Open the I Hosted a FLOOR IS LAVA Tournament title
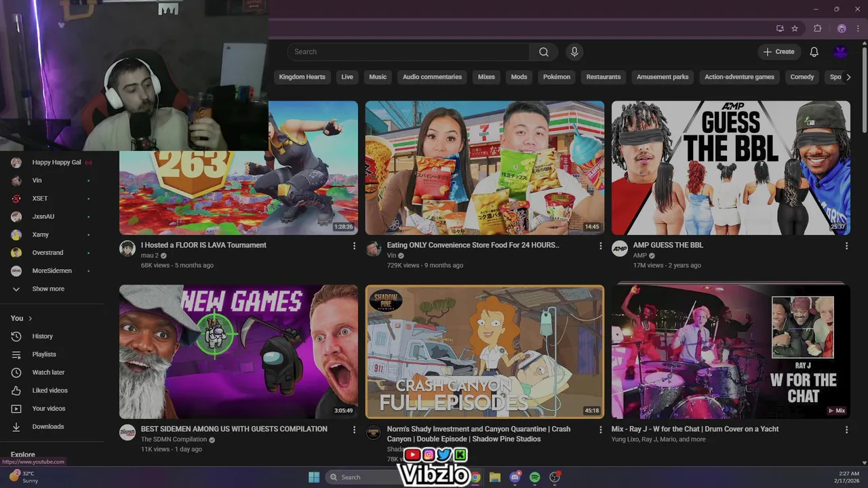This screenshot has height=488, width=868. (203, 245)
